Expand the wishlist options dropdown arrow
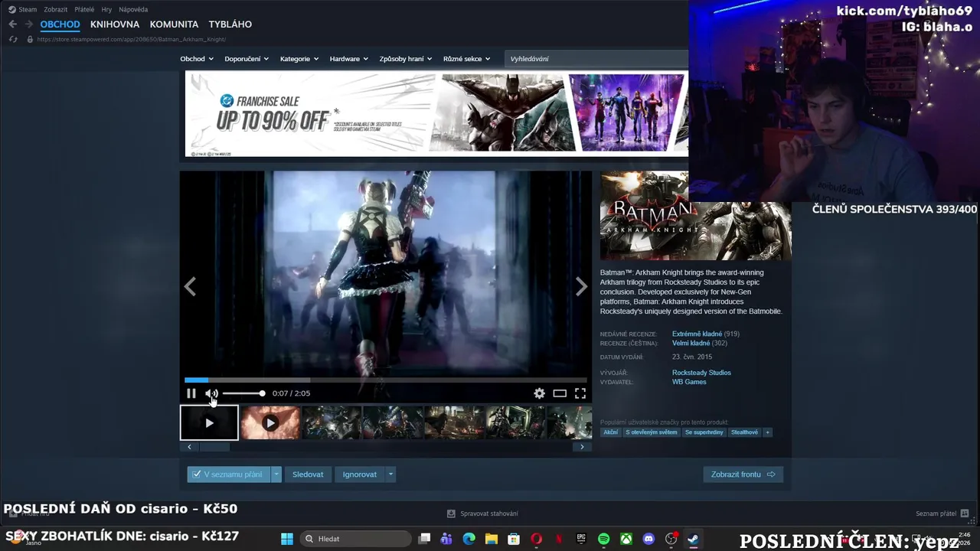 [x=276, y=474]
